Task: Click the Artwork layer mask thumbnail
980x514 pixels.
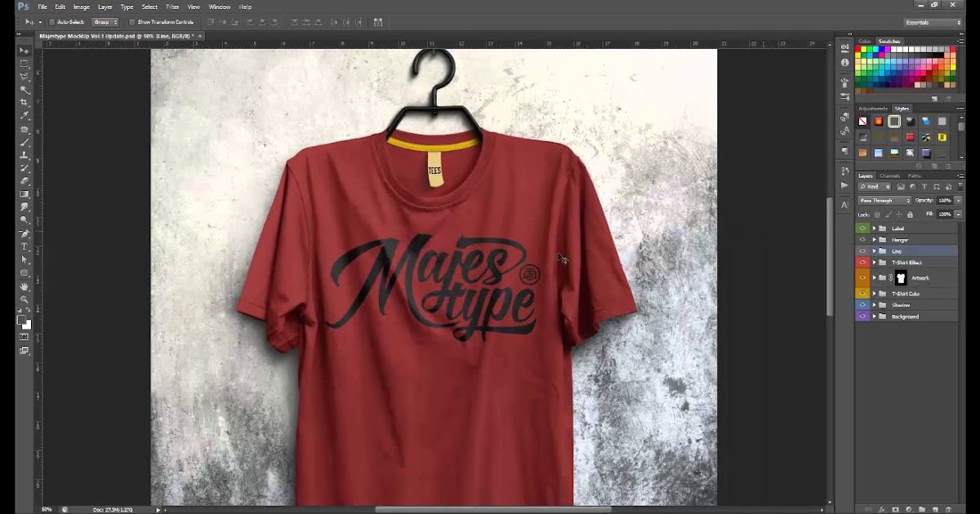Action: 902,278
